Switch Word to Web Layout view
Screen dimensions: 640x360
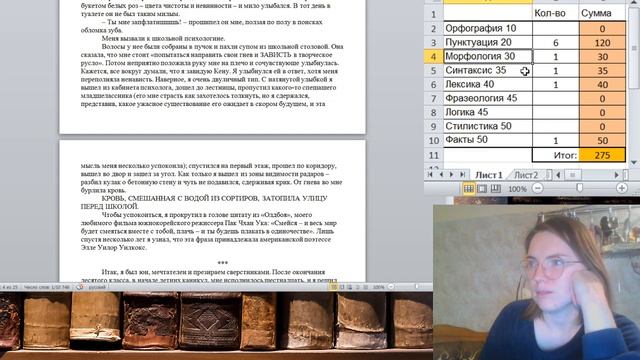[x=350, y=287]
